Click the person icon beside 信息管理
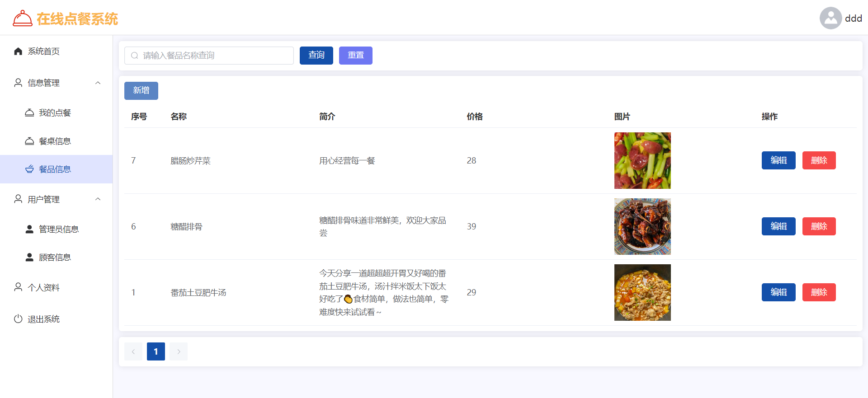Viewport: 868px width, 398px height. pyautogui.click(x=18, y=83)
